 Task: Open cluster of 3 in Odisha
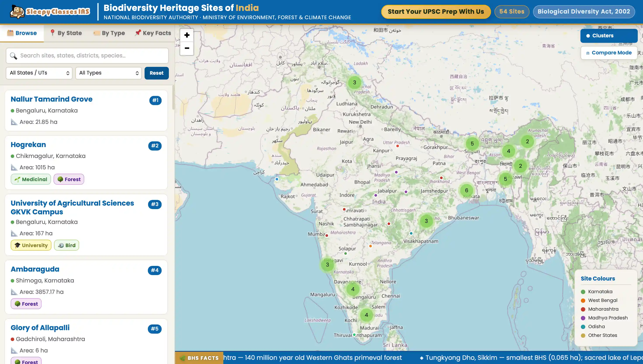tap(426, 221)
